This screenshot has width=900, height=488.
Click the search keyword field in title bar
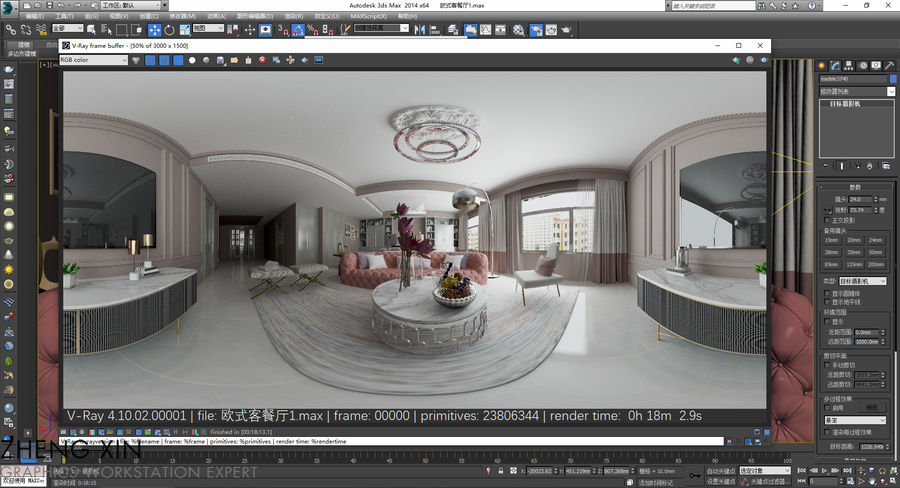(713, 6)
